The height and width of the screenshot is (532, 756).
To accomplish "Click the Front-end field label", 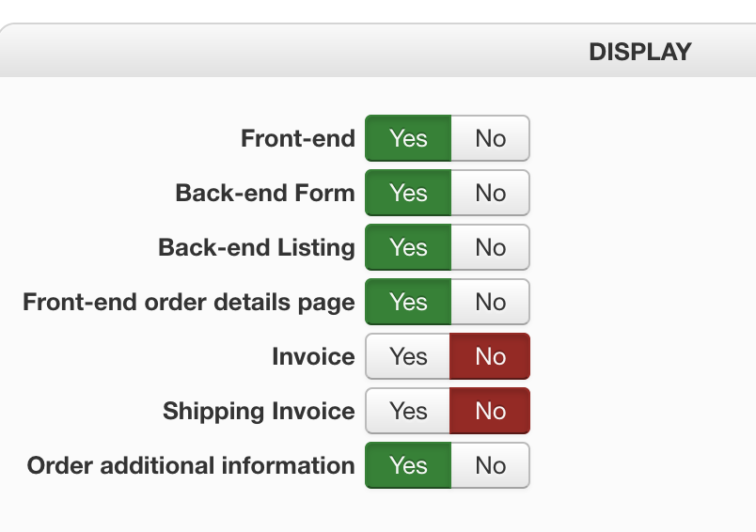I will coord(297,138).
